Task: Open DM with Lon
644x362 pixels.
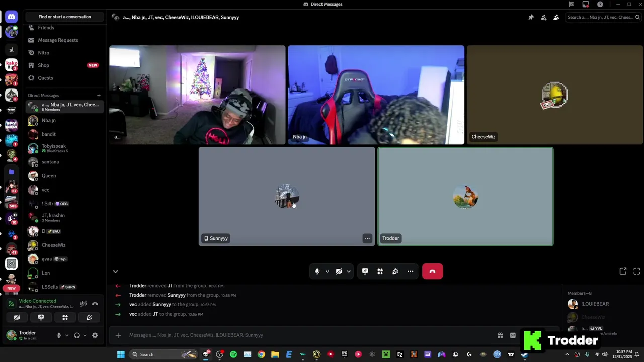Action: 65,273
